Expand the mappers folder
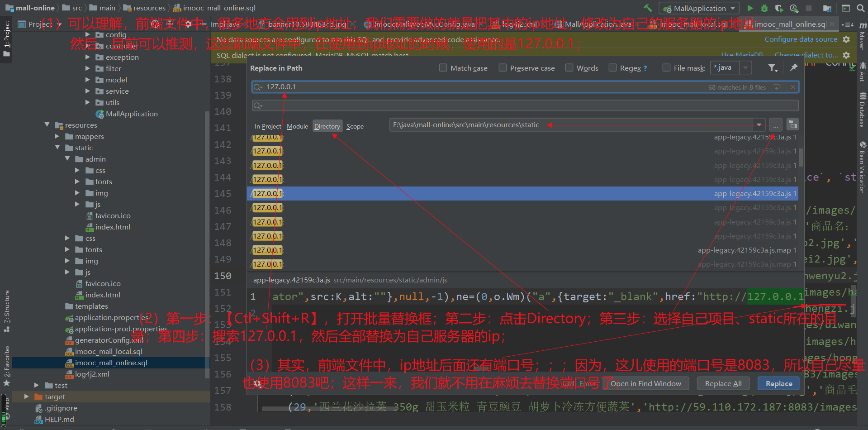868x430 pixels. [57, 136]
